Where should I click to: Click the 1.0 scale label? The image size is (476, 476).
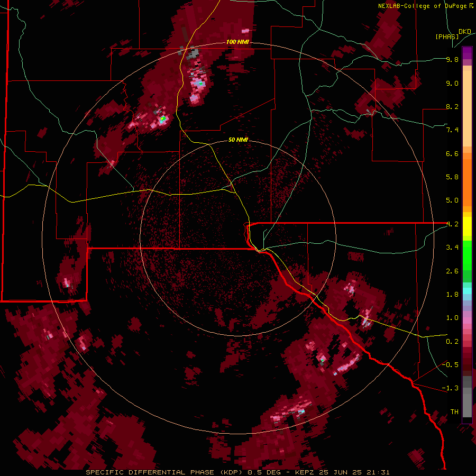click(452, 318)
